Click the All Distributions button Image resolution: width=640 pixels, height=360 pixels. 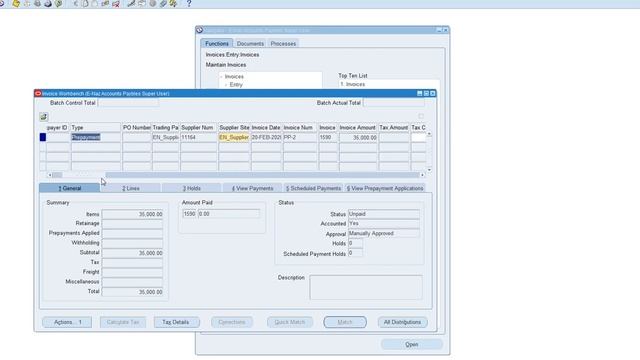[x=402, y=322]
